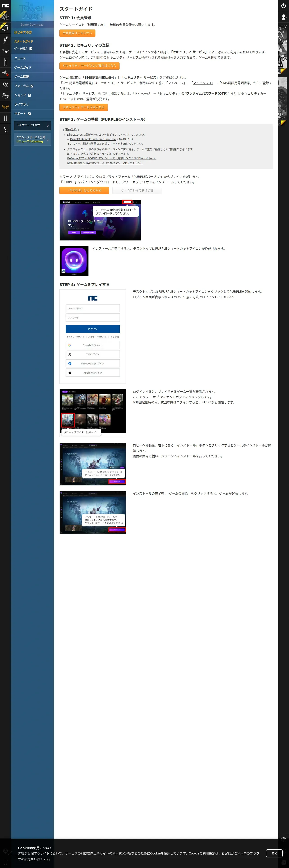The height and width of the screenshot is (868, 289).
Task: Select the "LW" game icon in the game bar
Action: click(5, 51)
